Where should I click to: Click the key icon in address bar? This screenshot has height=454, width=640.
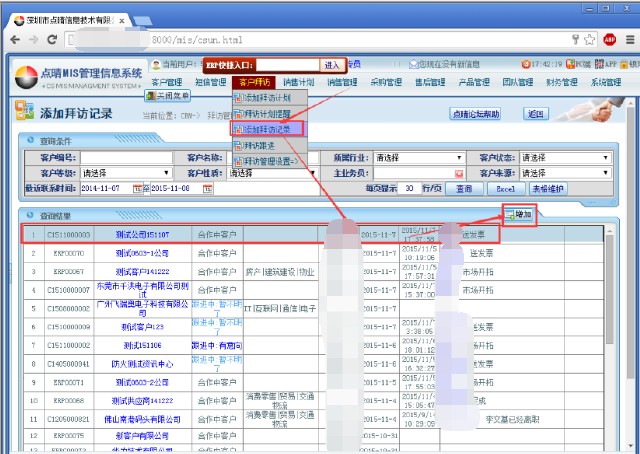577,38
